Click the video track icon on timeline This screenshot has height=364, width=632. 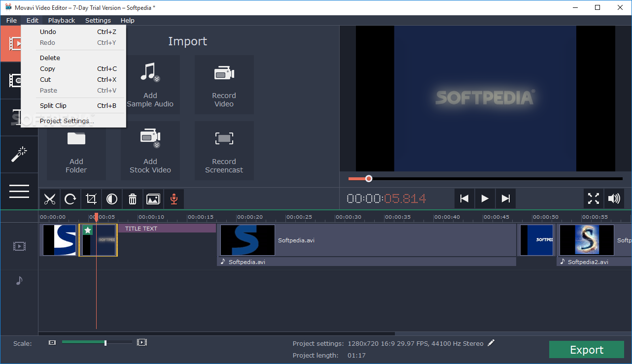pyautogui.click(x=19, y=246)
